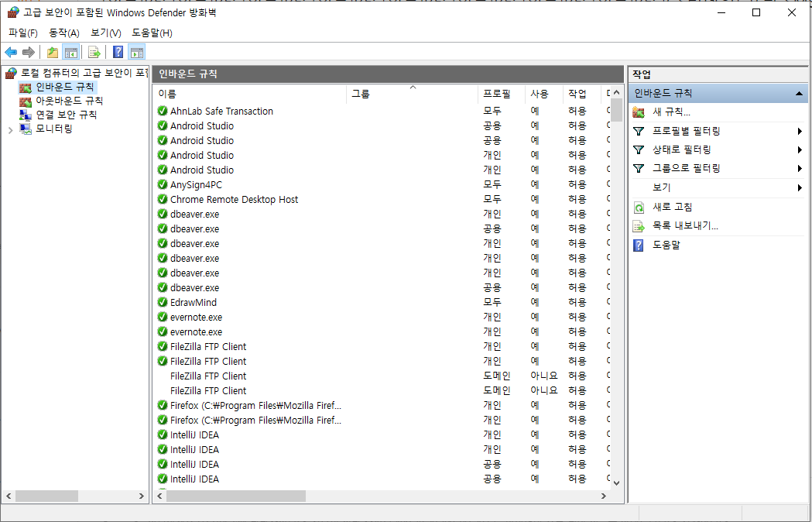Click the export list toolbar icon
Viewport: 812px width, 522px height.
94,52
